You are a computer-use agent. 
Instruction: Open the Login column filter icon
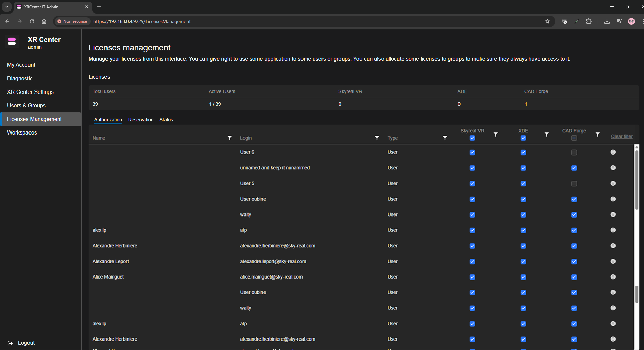[377, 138]
